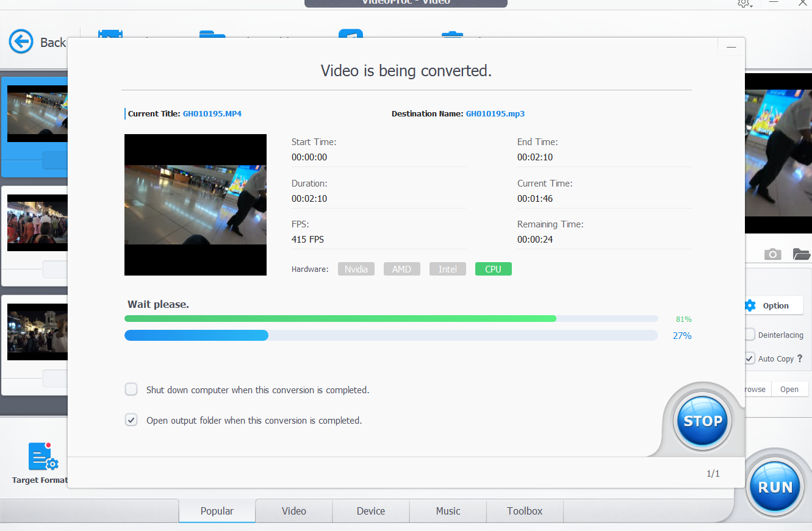Toggle the Auto Copy checkbox
This screenshot has width=812, height=531.
tap(750, 358)
